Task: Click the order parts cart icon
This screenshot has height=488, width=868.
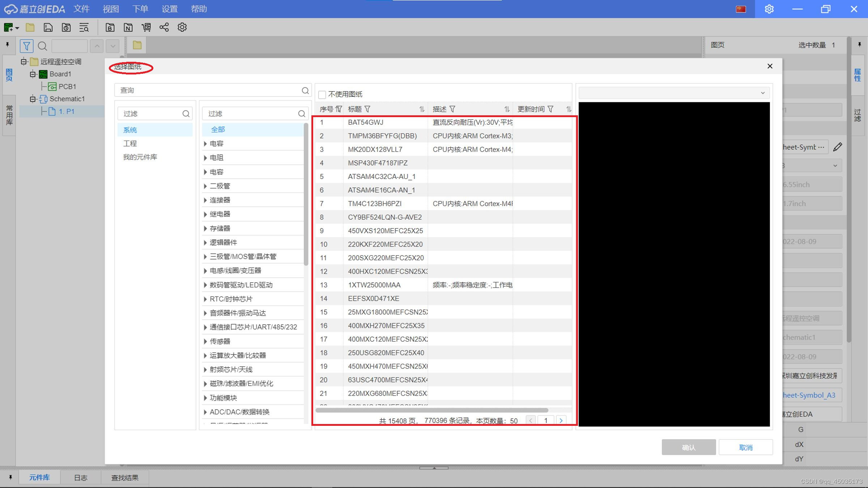Action: pos(146,27)
